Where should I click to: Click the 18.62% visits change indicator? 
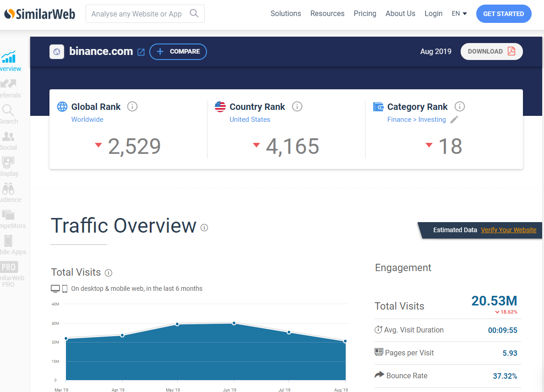point(506,312)
